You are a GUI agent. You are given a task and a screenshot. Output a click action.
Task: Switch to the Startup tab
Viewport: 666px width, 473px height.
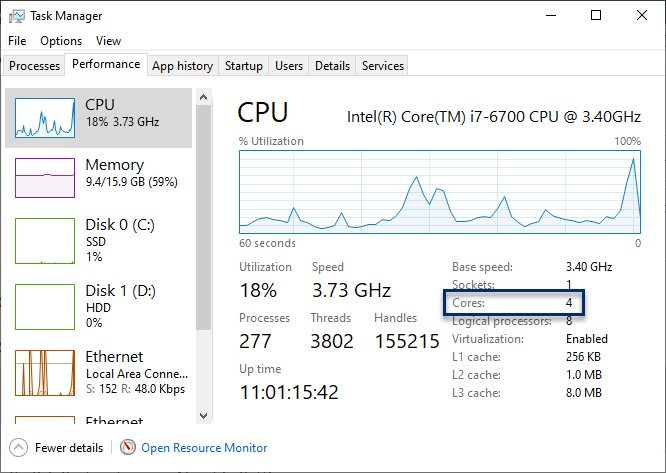244,66
